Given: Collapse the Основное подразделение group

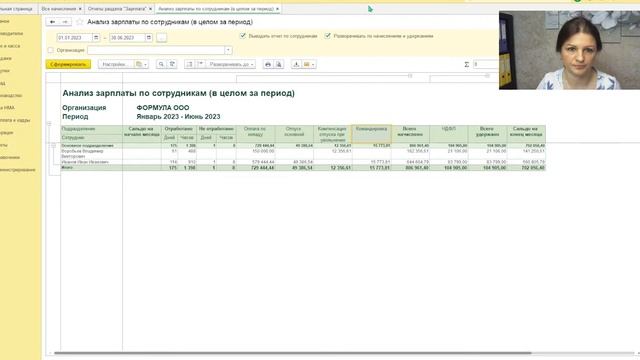Looking at the screenshot, I should 53,146.
